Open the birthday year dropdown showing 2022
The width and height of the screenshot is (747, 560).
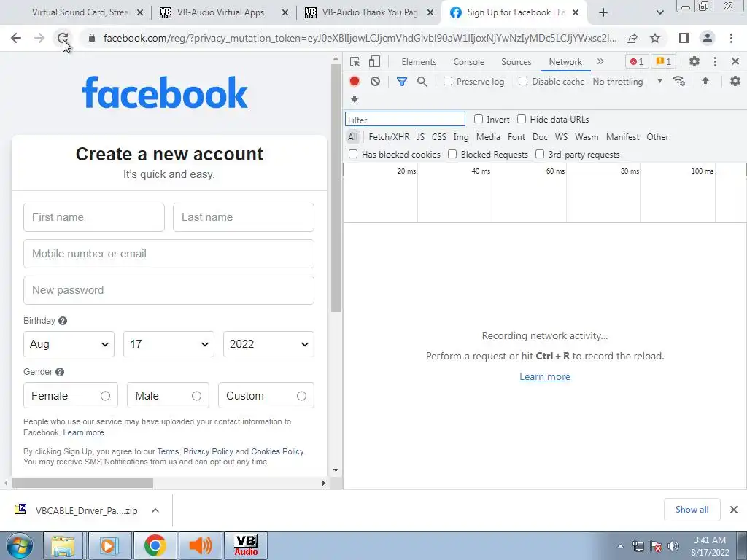(x=268, y=344)
